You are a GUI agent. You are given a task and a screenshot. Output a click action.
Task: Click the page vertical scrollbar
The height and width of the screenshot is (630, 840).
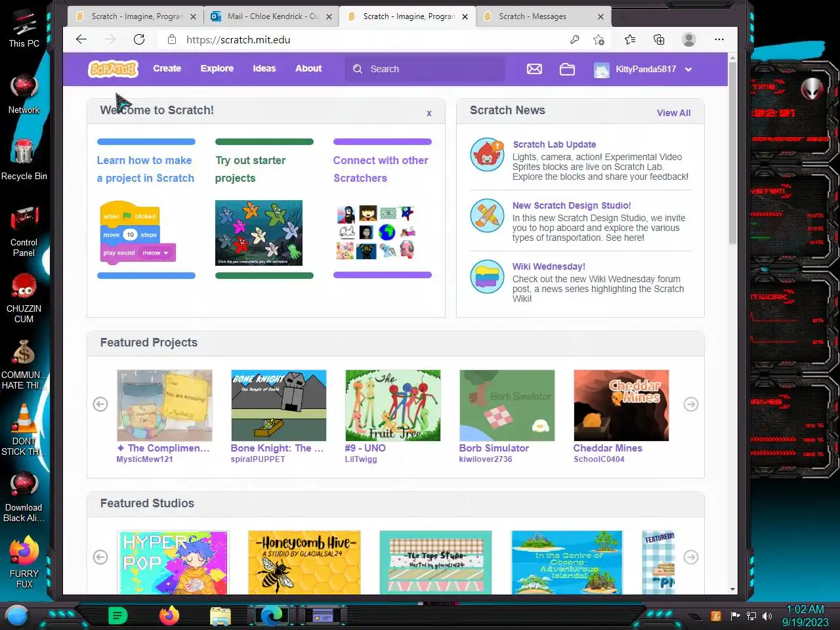point(732,154)
